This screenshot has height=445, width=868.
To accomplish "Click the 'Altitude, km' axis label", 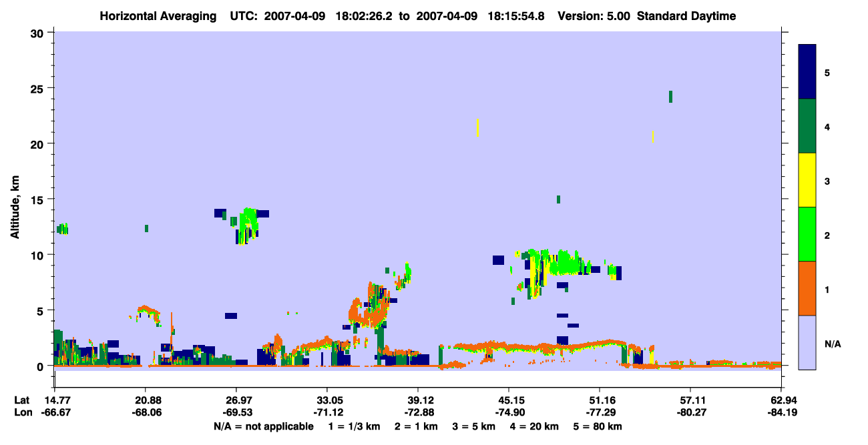I will pos(15,208).
